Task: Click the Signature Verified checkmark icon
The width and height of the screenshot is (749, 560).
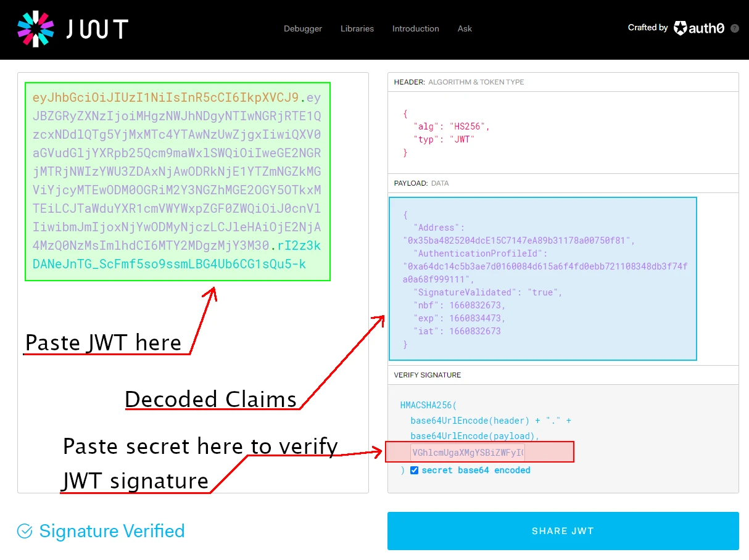Action: (23, 531)
